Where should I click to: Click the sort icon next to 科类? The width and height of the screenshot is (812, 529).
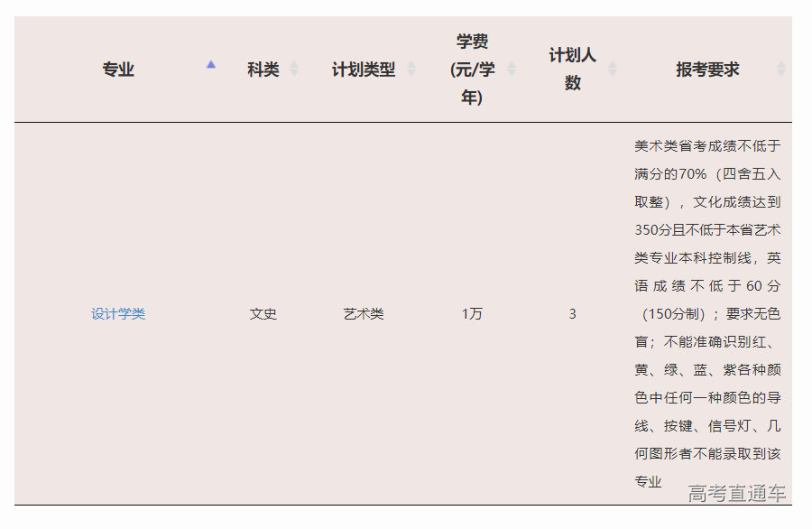(294, 70)
